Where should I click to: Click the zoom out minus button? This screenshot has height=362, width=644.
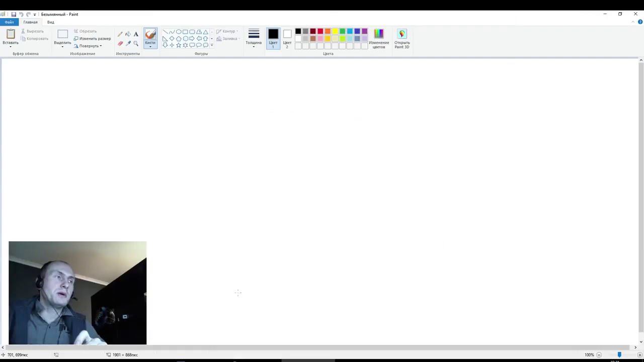coord(599,355)
